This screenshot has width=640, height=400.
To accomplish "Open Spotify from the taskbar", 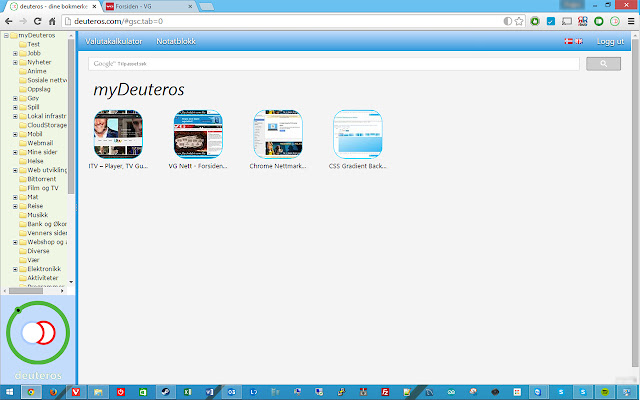I will pos(604,392).
